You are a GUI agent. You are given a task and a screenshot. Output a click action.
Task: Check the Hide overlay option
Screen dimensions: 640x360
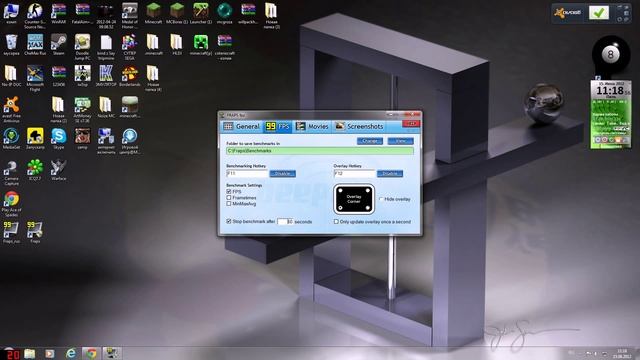(381, 199)
